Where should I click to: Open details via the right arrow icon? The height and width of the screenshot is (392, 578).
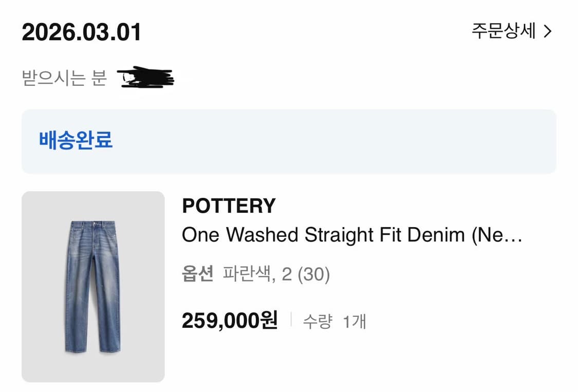click(x=548, y=32)
